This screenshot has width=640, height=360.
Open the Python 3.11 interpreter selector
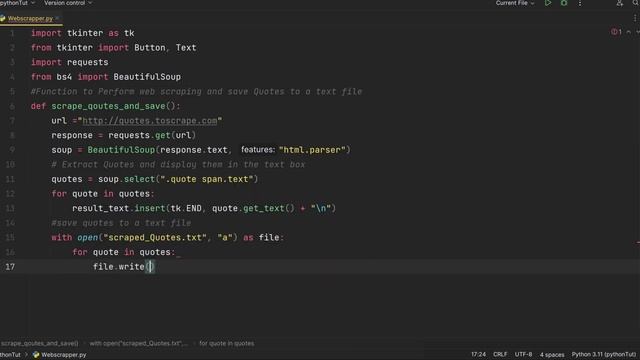click(603, 354)
